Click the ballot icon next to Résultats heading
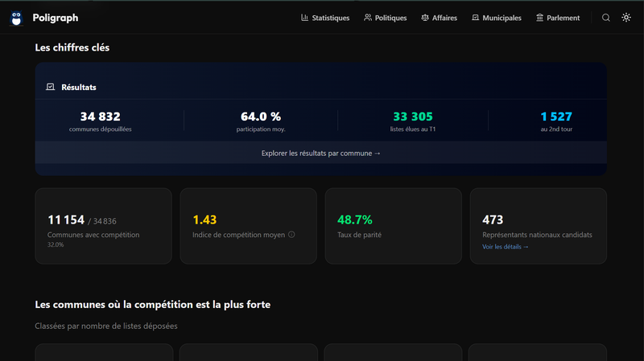The image size is (644, 361). click(x=50, y=87)
